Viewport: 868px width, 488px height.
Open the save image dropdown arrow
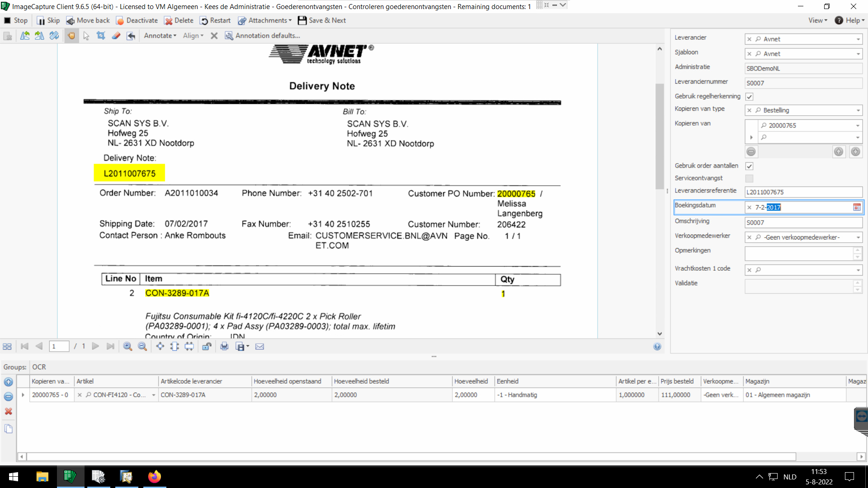pyautogui.click(x=248, y=347)
